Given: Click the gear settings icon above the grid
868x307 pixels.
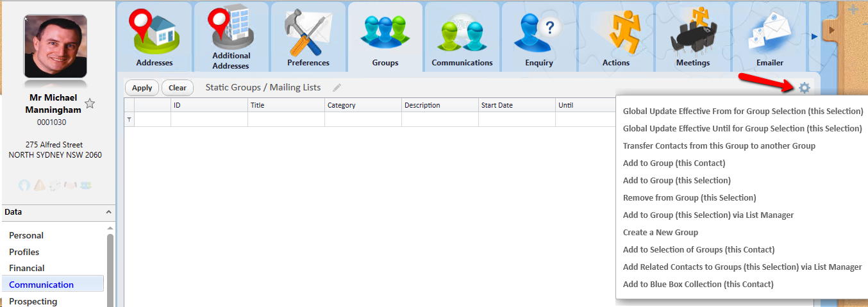Looking at the screenshot, I should (x=804, y=88).
